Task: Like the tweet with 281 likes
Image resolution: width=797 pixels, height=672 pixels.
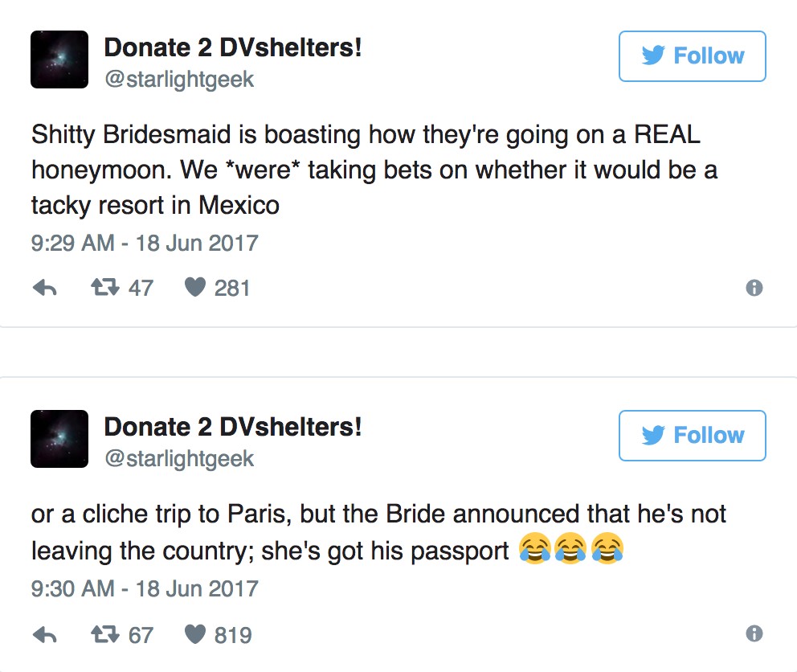Action: (195, 288)
